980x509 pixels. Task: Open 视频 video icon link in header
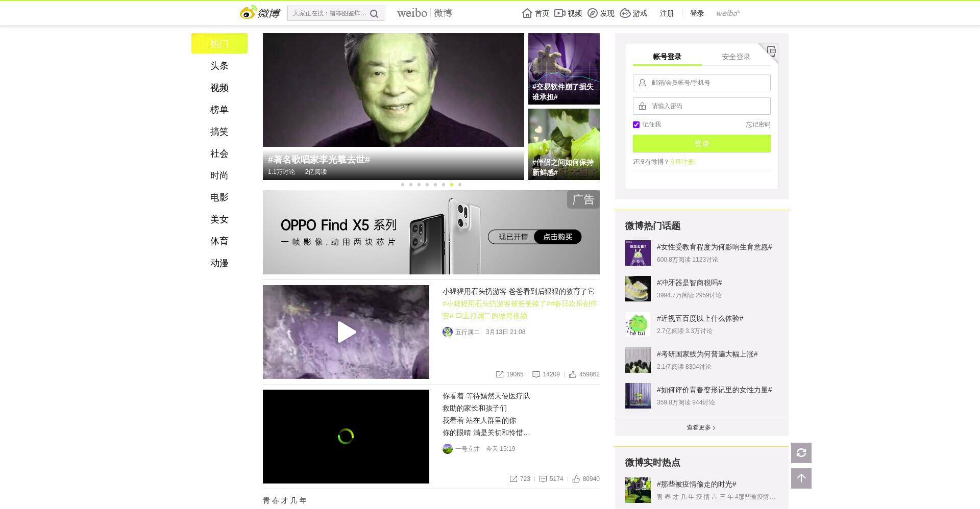pos(568,13)
